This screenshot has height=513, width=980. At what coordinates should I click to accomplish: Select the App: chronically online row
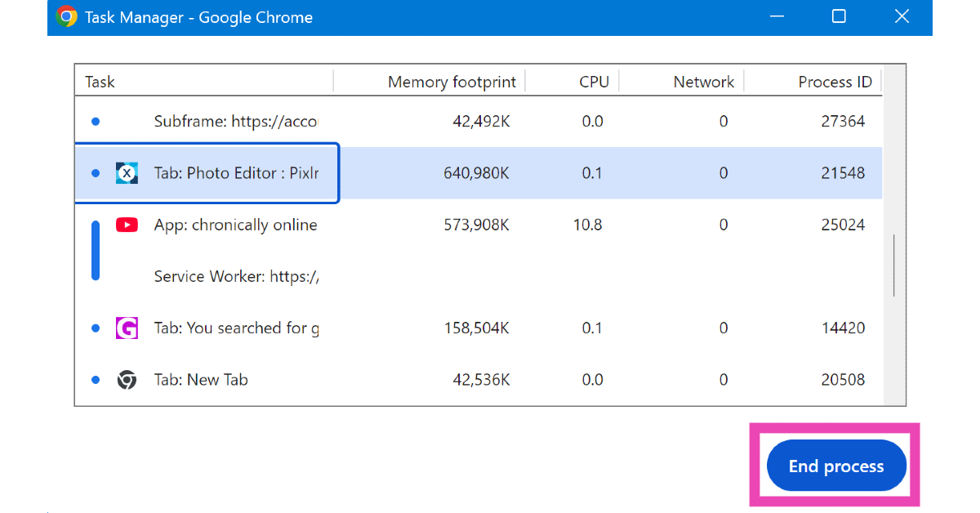[235, 225]
